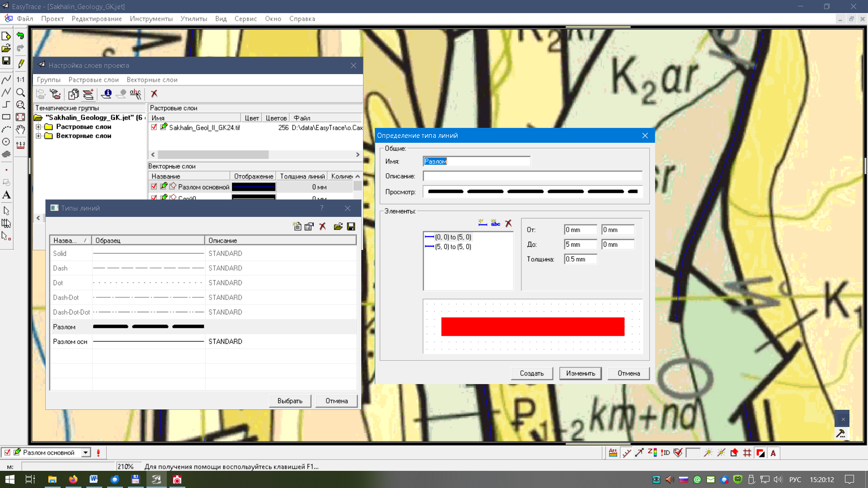Image resolution: width=868 pixels, height=488 pixels.
Task: Select the text 'A' tool
Action: (6, 195)
